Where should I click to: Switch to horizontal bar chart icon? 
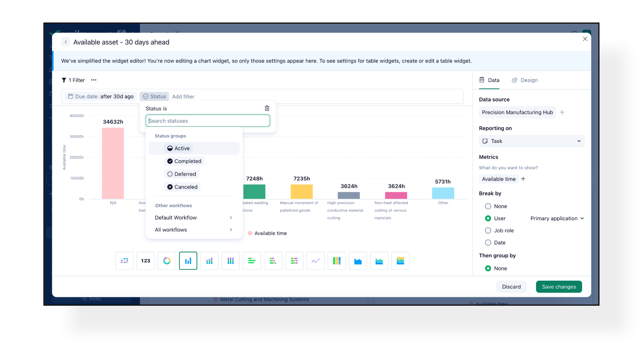pyautogui.click(x=252, y=261)
